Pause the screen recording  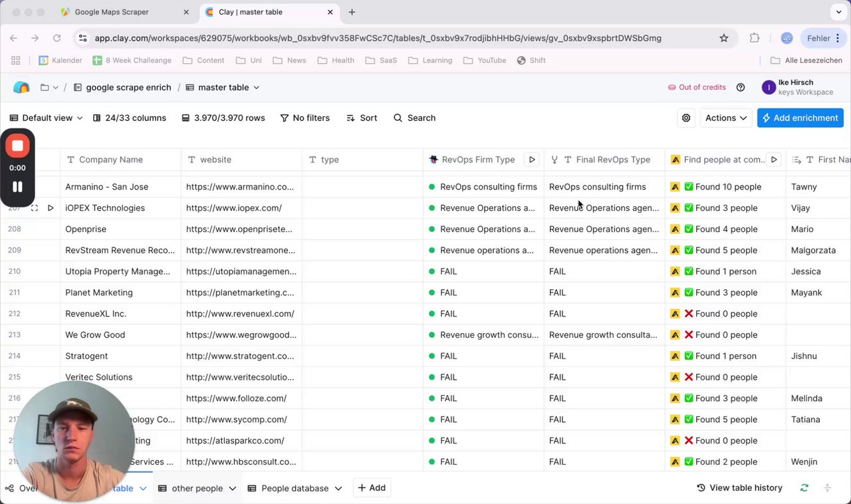click(18, 188)
